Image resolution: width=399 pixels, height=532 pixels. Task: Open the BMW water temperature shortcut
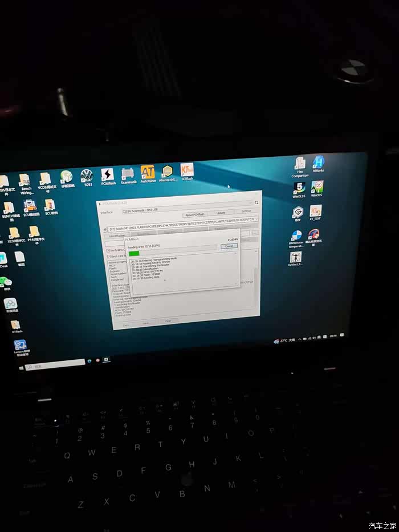tap(296, 239)
